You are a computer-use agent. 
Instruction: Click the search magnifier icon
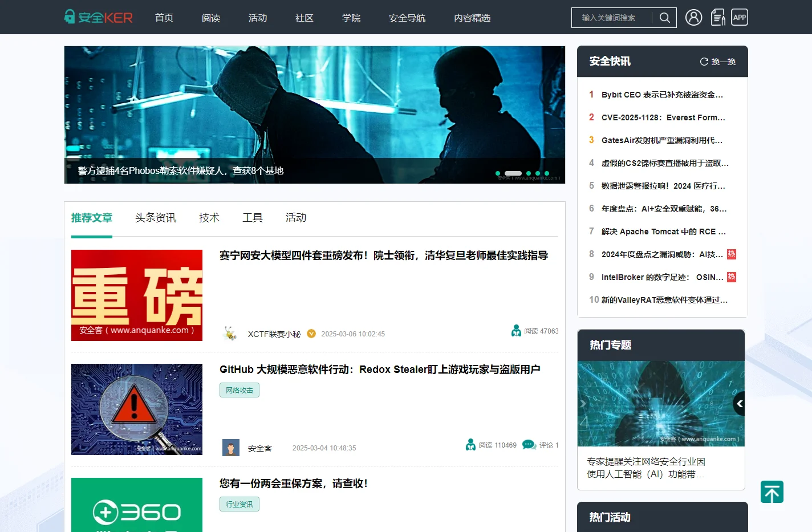664,18
